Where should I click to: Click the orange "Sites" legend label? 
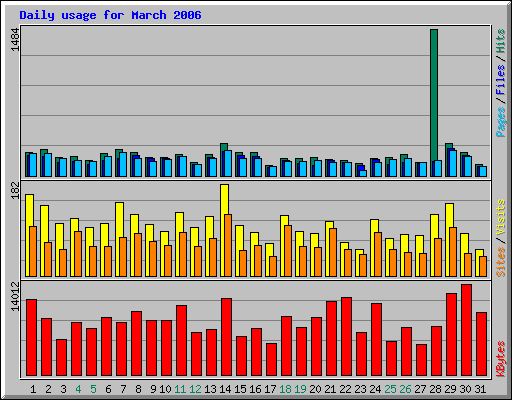click(x=501, y=262)
